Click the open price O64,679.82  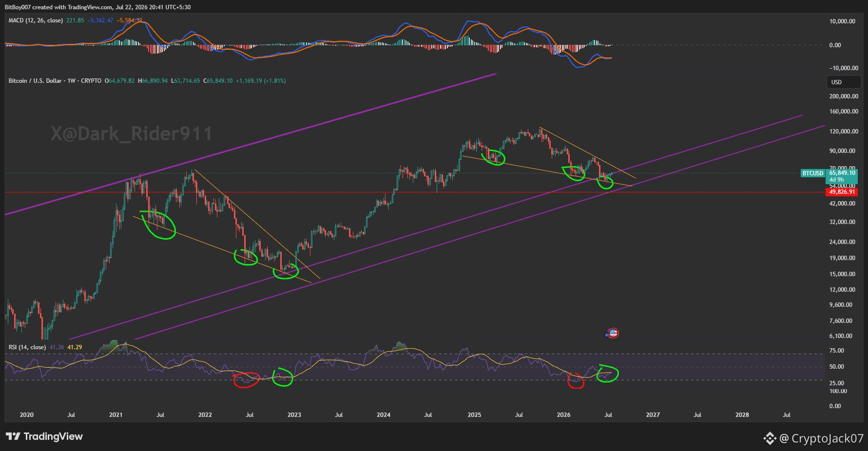[x=119, y=81]
